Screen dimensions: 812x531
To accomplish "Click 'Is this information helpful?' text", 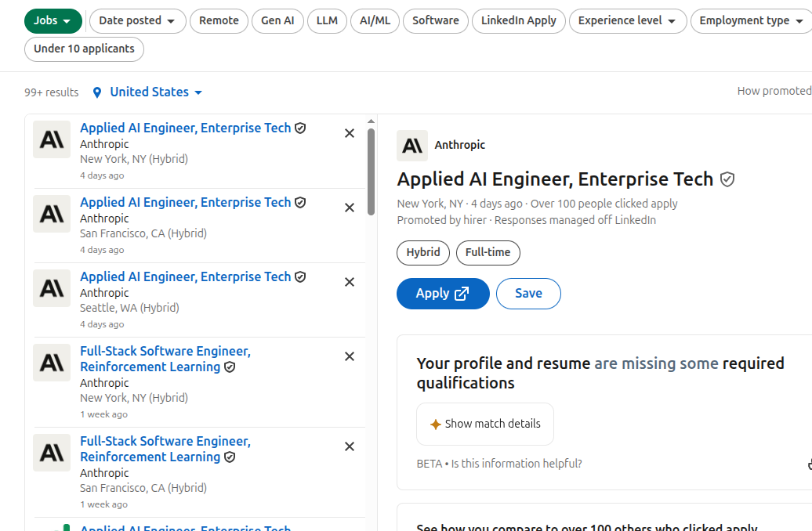I will point(517,464).
